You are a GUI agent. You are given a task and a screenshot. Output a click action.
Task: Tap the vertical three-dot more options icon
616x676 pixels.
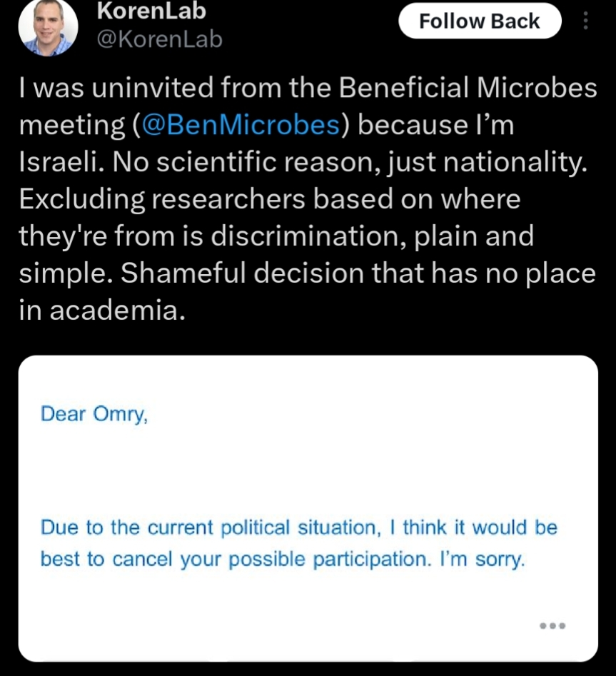(586, 21)
